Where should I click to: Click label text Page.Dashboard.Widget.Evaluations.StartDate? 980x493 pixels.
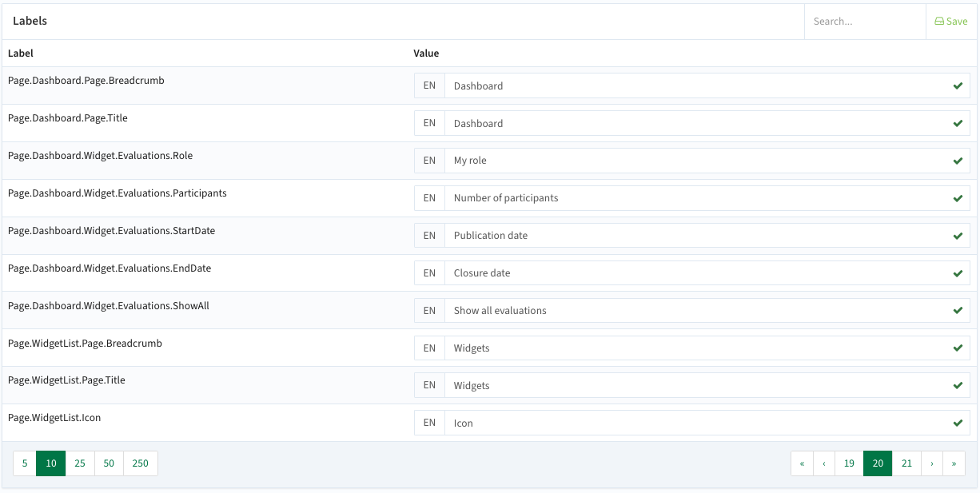[112, 231]
